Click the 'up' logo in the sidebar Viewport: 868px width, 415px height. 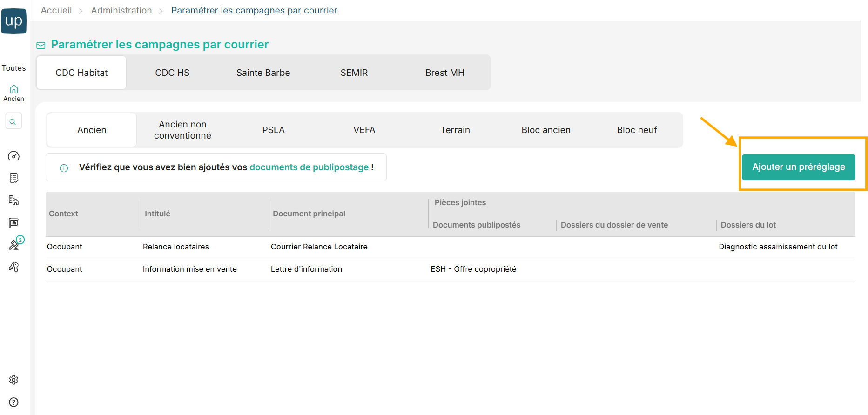coord(14,21)
